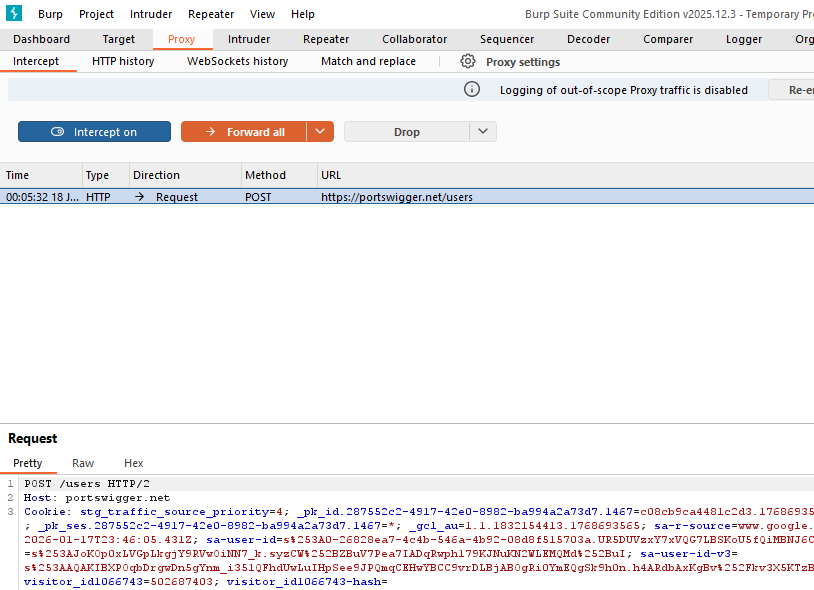Click the 'POST /users HTTP/2' request line
The height and width of the screenshot is (590, 814).
click(x=87, y=484)
